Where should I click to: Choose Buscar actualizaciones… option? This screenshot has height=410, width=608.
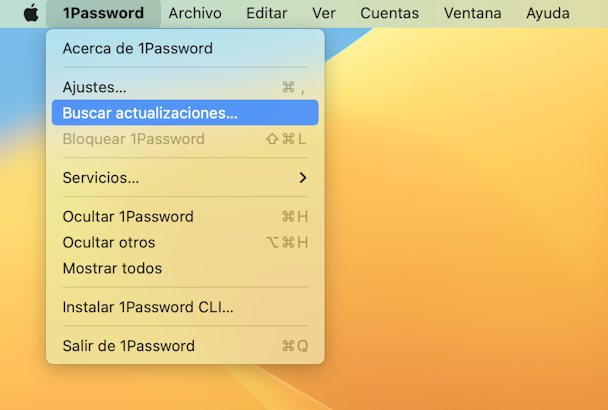(x=185, y=112)
